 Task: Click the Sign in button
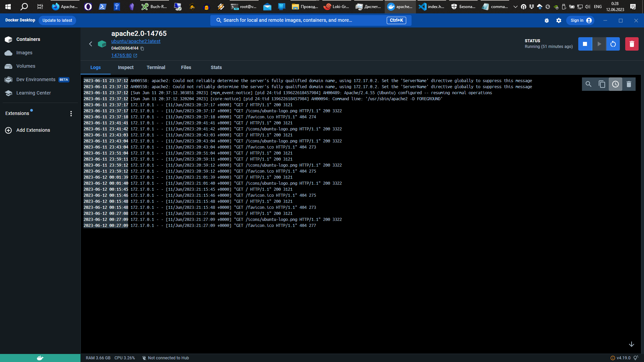(581, 20)
